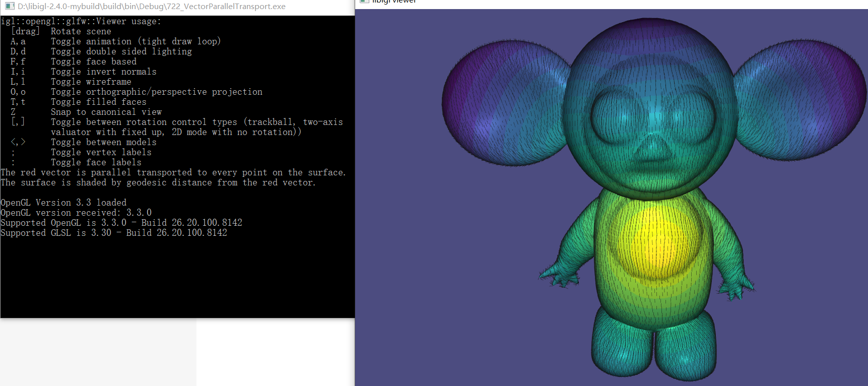The width and height of the screenshot is (868, 386).
Task: Click the 'Supported GLSL is 3.30' line
Action: (x=114, y=233)
